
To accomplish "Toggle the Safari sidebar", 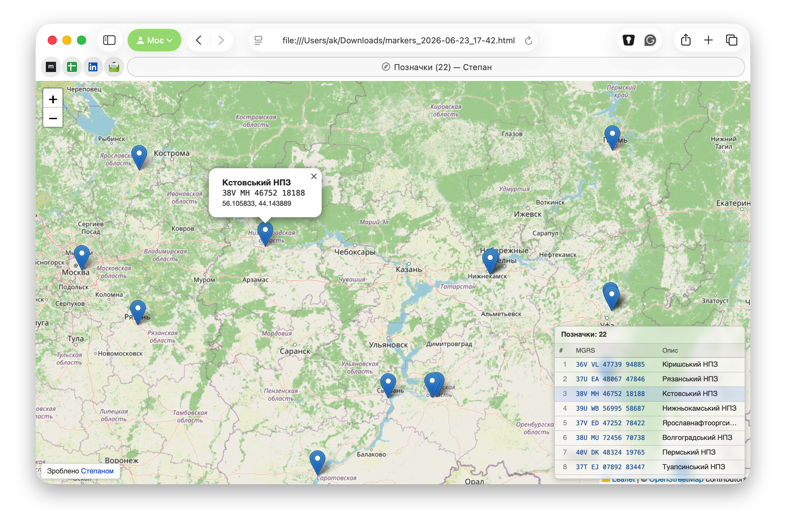I will (109, 40).
